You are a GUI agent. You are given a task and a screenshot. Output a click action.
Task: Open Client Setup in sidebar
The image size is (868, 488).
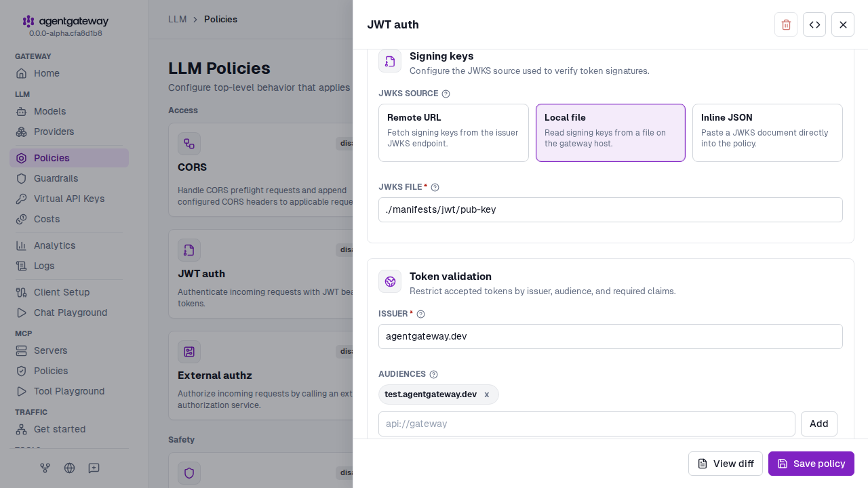point(69,292)
